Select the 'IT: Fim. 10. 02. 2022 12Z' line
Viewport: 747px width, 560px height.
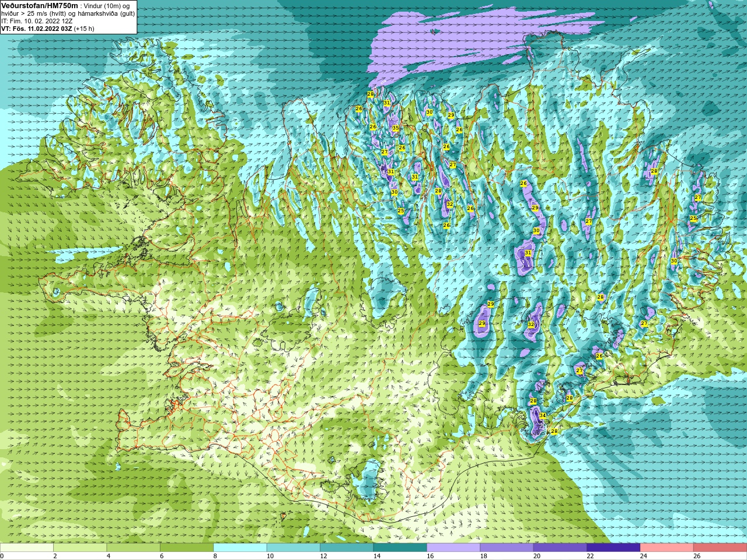point(37,20)
